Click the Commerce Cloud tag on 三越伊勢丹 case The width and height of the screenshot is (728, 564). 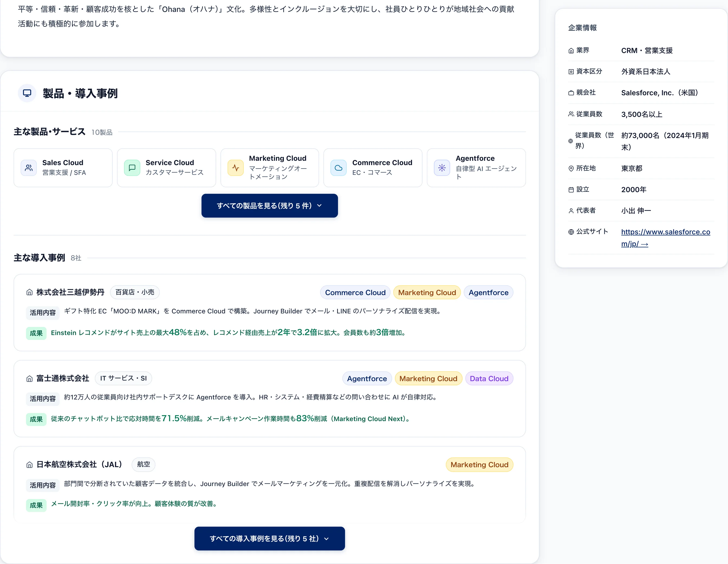355,293
